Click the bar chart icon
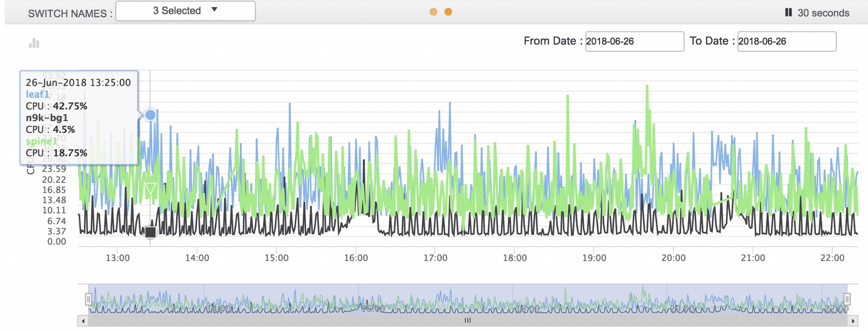Image resolution: width=868 pixels, height=331 pixels. [34, 43]
